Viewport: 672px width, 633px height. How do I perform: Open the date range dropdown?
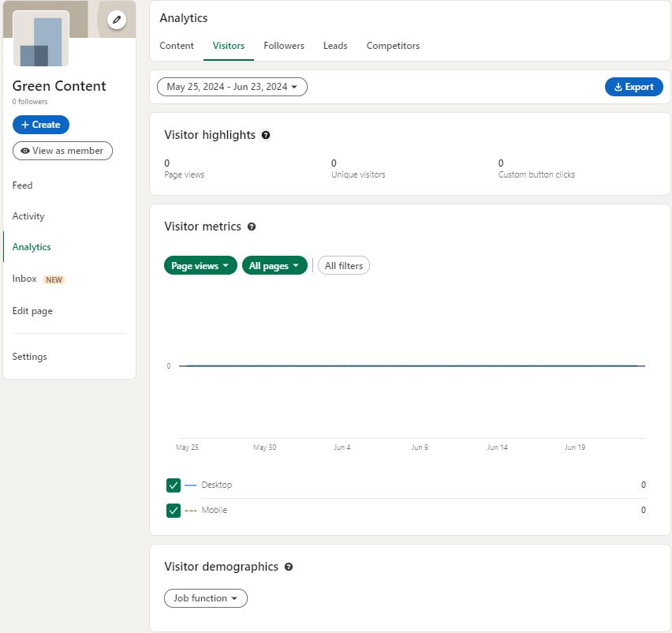click(x=232, y=87)
